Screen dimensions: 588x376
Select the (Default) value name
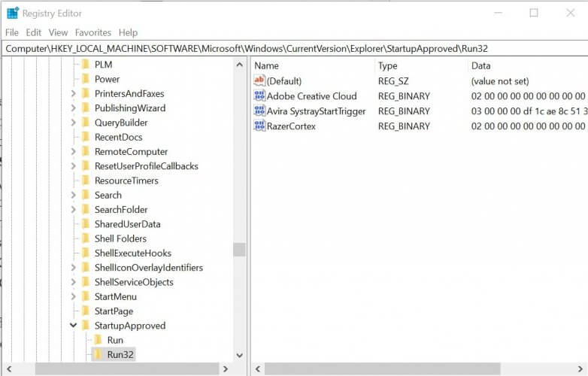(284, 81)
